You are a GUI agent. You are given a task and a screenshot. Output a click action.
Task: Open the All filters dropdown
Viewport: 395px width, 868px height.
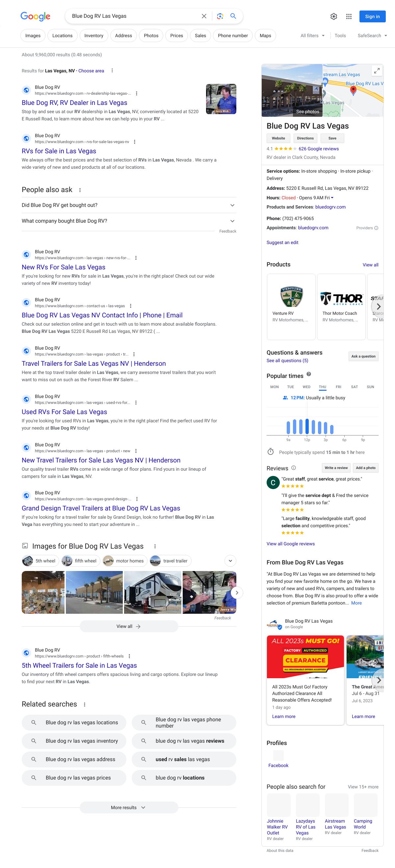click(x=312, y=36)
